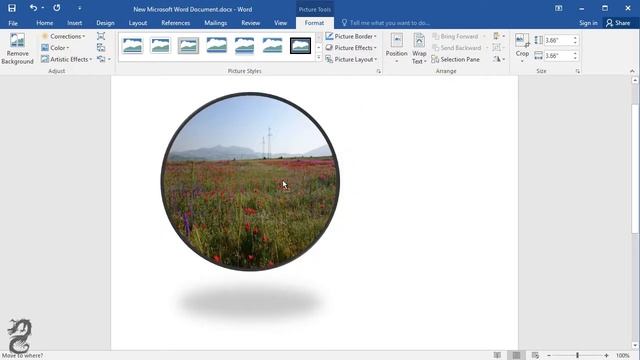Open Customize Quick Access Toolbar arrow
The height and width of the screenshot is (360, 640).
point(79,8)
